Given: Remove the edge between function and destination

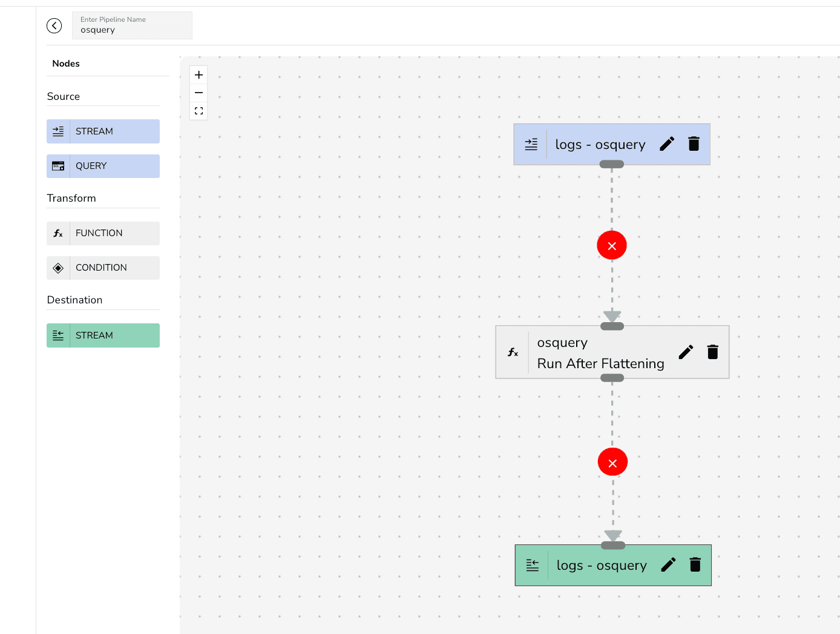Looking at the screenshot, I should point(612,463).
